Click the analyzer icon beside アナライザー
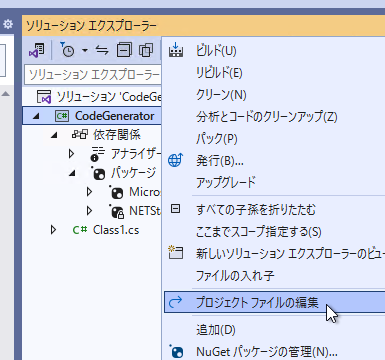The height and width of the screenshot is (360, 385). coord(98,154)
